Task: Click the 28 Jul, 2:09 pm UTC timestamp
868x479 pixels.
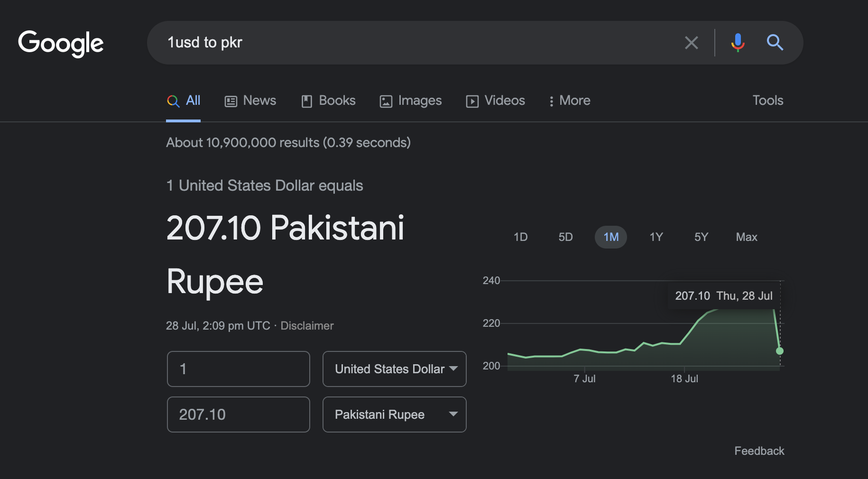Action: click(x=218, y=326)
